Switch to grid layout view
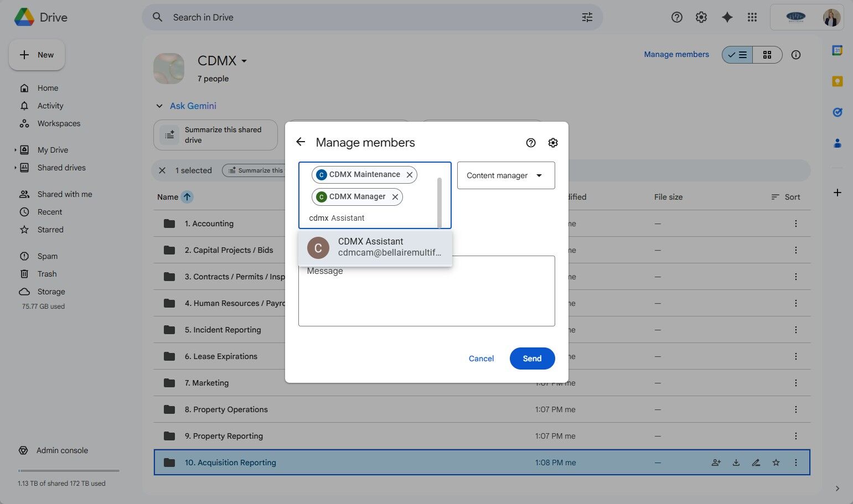This screenshot has width=853, height=504. pyautogui.click(x=767, y=55)
